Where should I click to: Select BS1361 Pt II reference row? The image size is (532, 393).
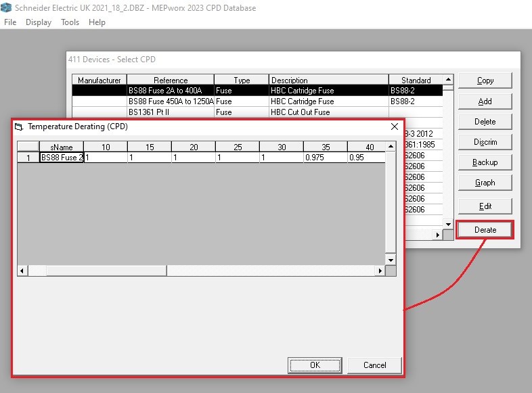[x=171, y=112]
